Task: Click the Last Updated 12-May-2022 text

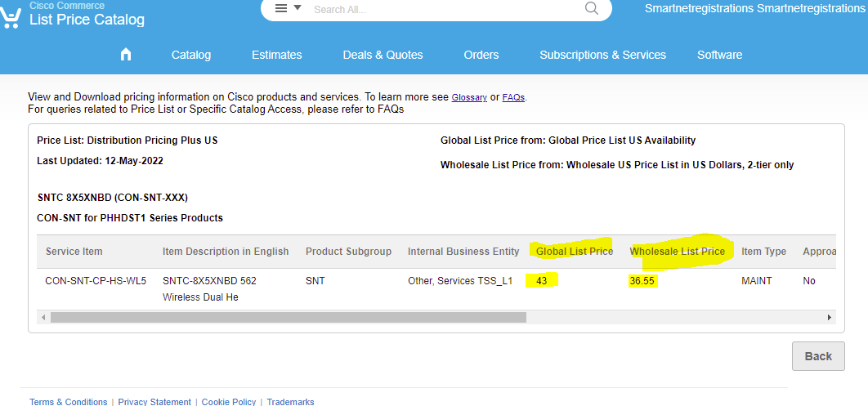Action: 101,161
